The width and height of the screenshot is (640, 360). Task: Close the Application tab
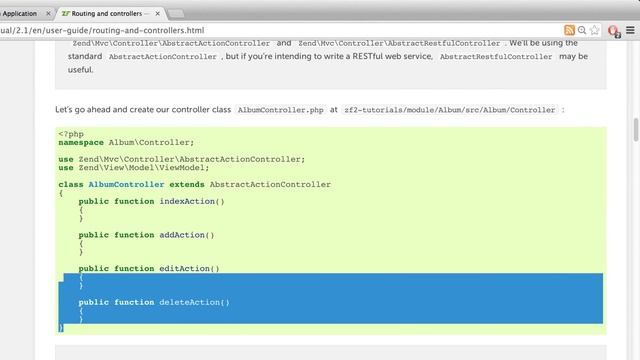pos(48,13)
